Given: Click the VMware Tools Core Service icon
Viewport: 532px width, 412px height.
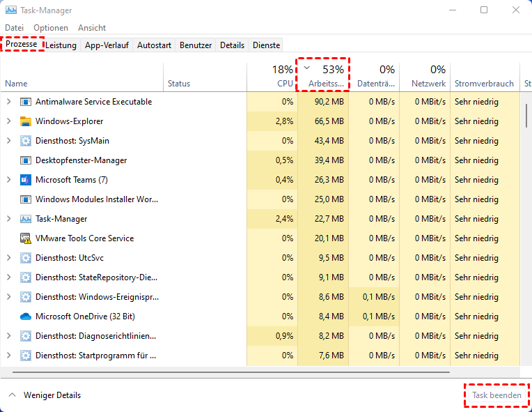Looking at the screenshot, I should point(26,238).
